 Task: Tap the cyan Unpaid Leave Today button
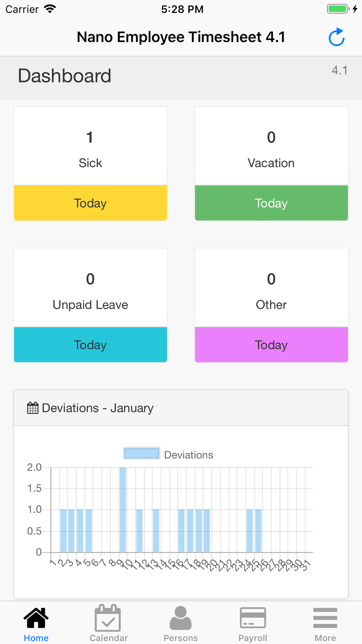[x=90, y=344]
